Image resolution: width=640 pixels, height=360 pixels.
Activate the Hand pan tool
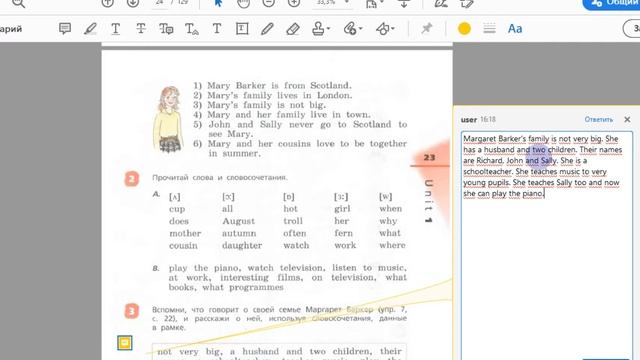[243, 3]
